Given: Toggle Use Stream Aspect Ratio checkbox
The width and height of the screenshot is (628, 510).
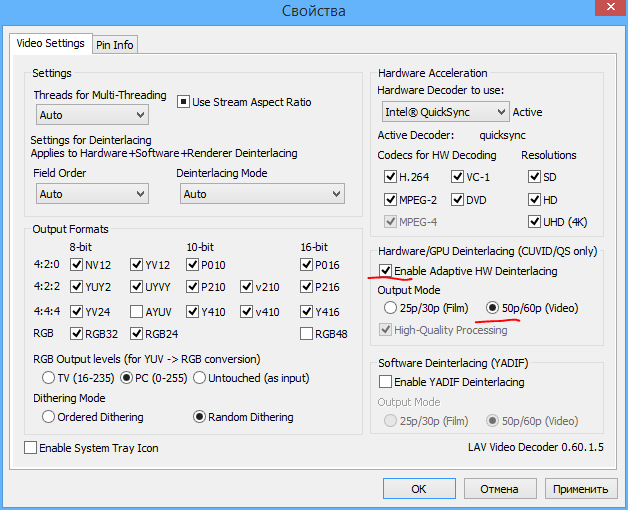Looking at the screenshot, I should point(184,102).
